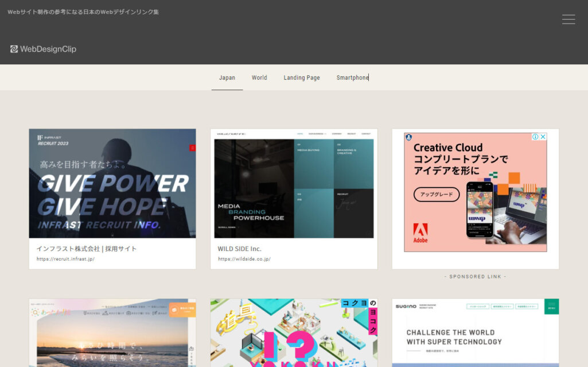This screenshot has height=367, width=588.
Task: Click the KOKUYO colorful isometric thumbnail
Action: (x=294, y=333)
